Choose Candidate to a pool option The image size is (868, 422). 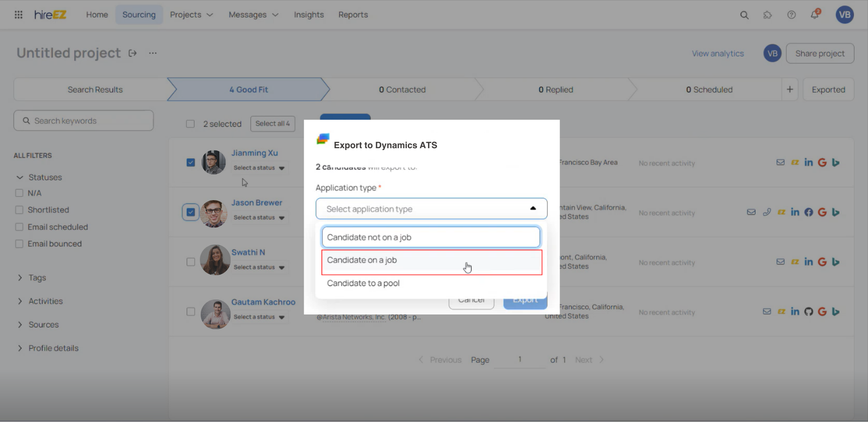pyautogui.click(x=432, y=283)
